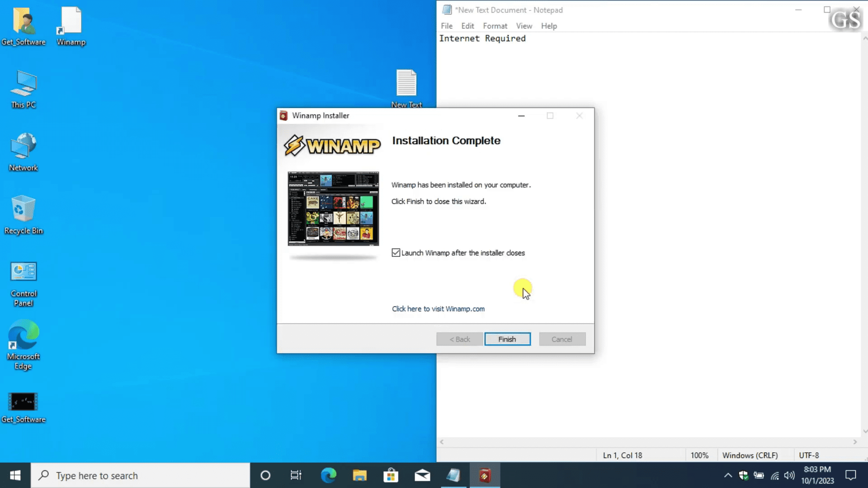Click the 'UTF-8' encoding status entry
868x488 pixels.
pyautogui.click(x=809, y=455)
